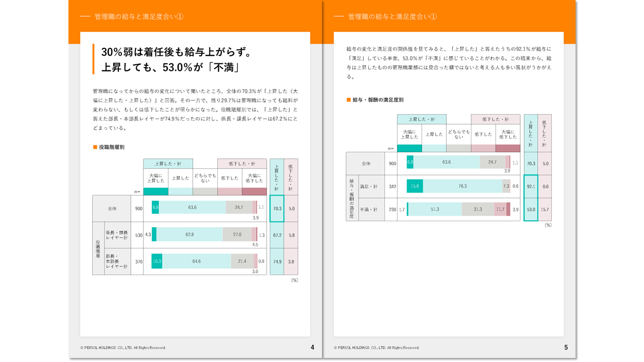Click the value 1.3 at the 係長・課長 bar end
This screenshot has width=644, height=362.
tap(261, 235)
